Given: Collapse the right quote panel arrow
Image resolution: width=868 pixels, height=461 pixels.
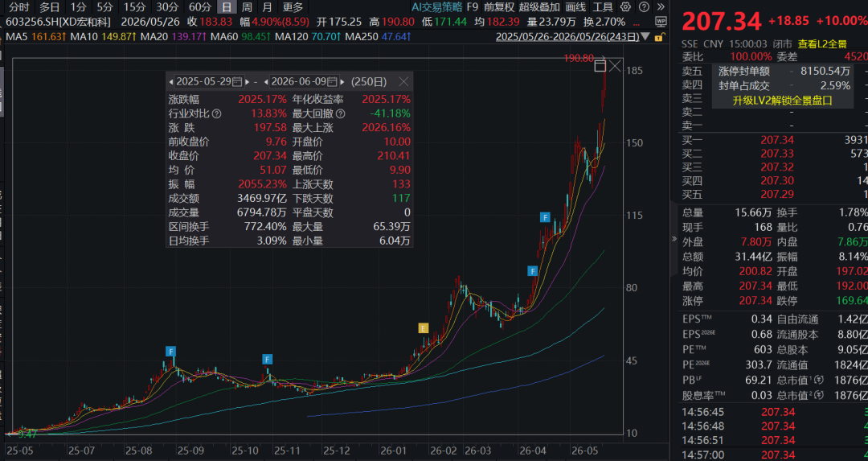Looking at the screenshot, I should pyautogui.click(x=674, y=239).
